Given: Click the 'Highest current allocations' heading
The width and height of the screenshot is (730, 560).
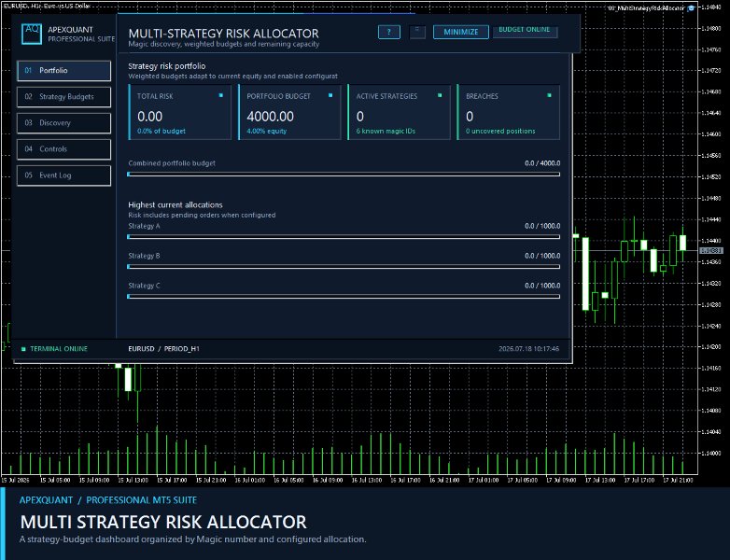Looking at the screenshot, I should click(175, 204).
